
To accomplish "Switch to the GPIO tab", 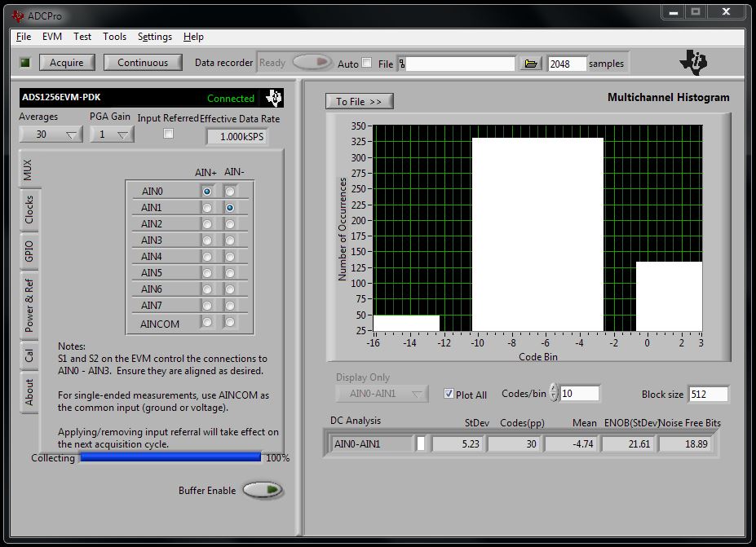I will [x=29, y=251].
